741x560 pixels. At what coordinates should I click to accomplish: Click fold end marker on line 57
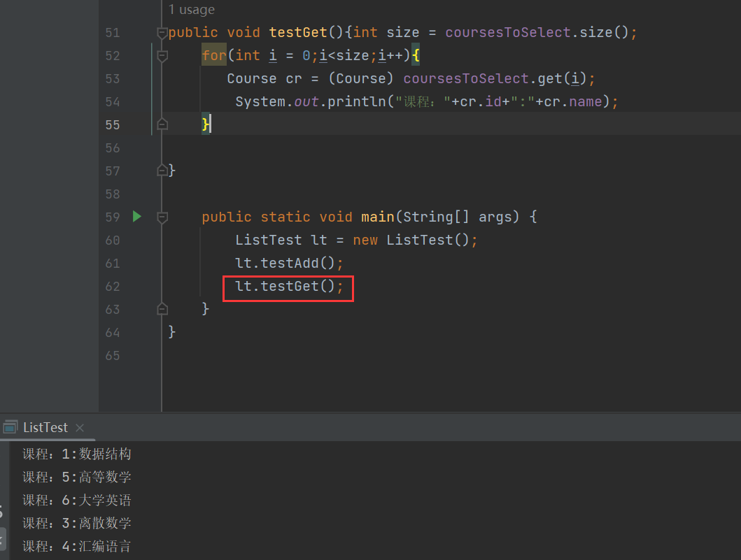coord(162,170)
